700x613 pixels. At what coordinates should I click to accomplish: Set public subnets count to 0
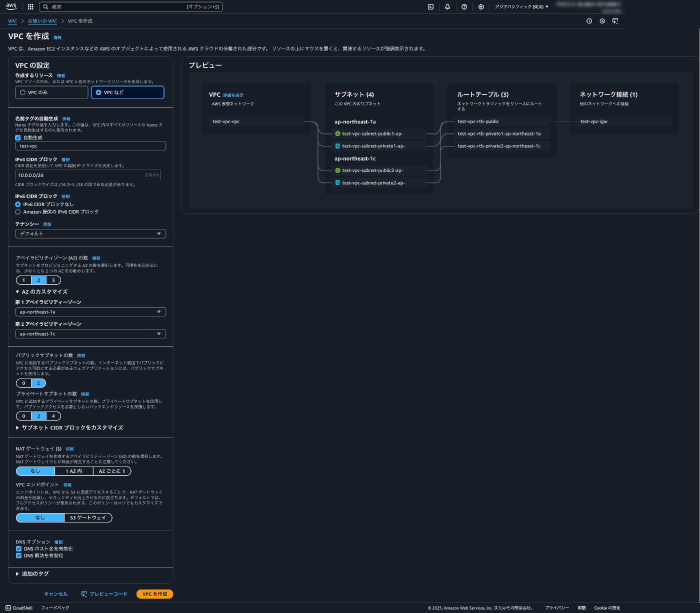[23, 383]
